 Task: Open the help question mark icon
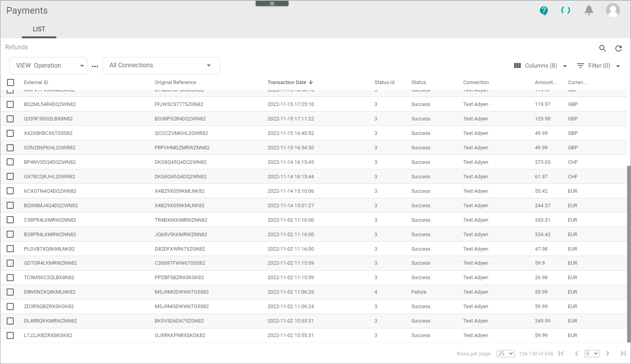[x=543, y=11]
